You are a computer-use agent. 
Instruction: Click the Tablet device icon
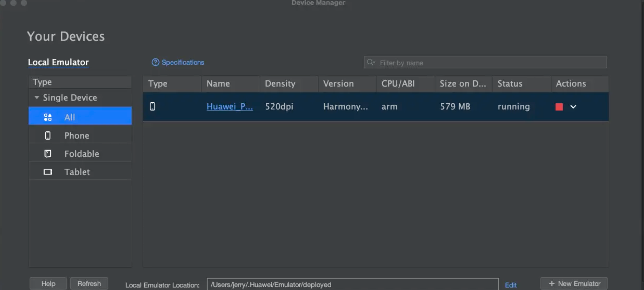(48, 172)
